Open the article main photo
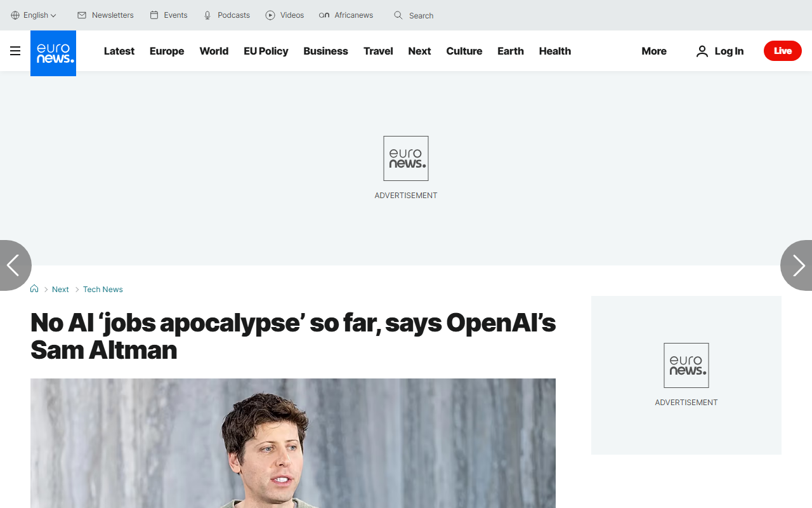This screenshot has width=812, height=508. [293, 443]
